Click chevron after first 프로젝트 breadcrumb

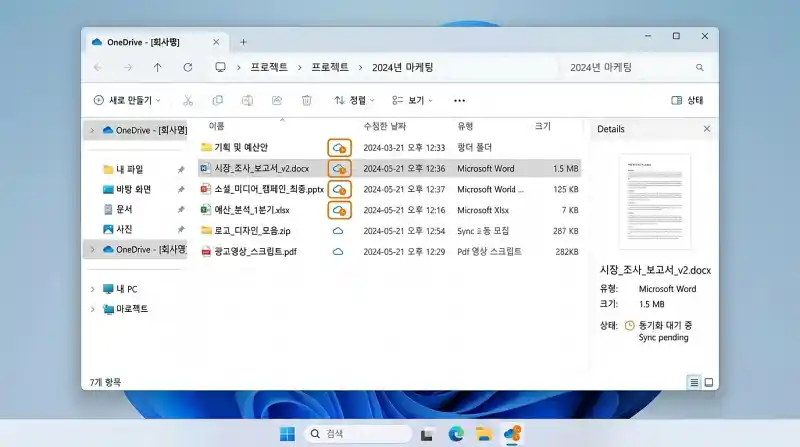(x=299, y=67)
